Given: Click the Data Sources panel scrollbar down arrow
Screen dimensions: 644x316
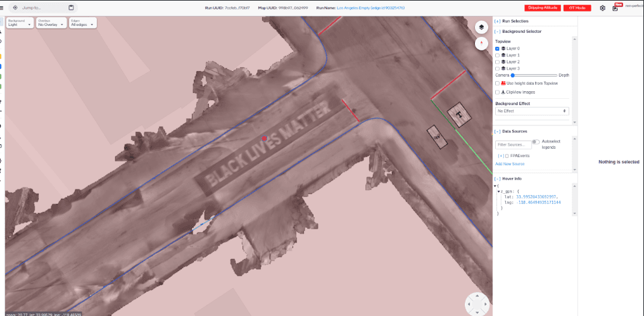Looking at the screenshot, I should point(574,170).
